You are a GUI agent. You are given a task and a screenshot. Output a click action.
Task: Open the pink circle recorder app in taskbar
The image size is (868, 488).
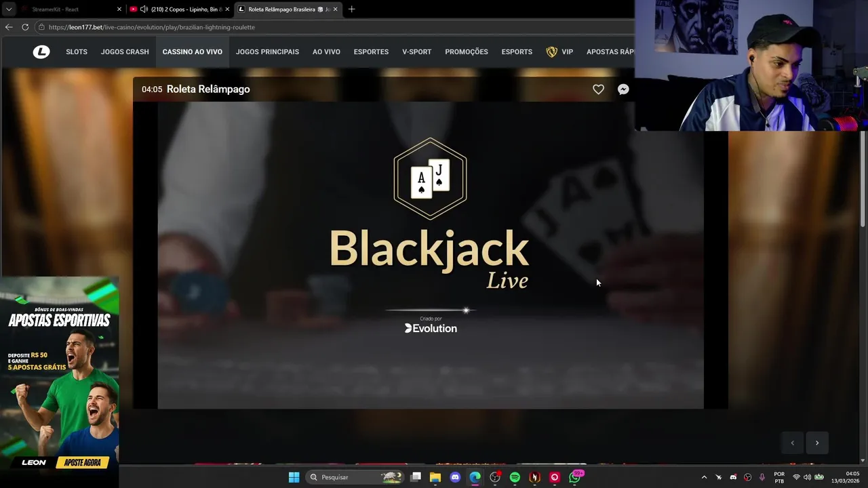tap(554, 477)
